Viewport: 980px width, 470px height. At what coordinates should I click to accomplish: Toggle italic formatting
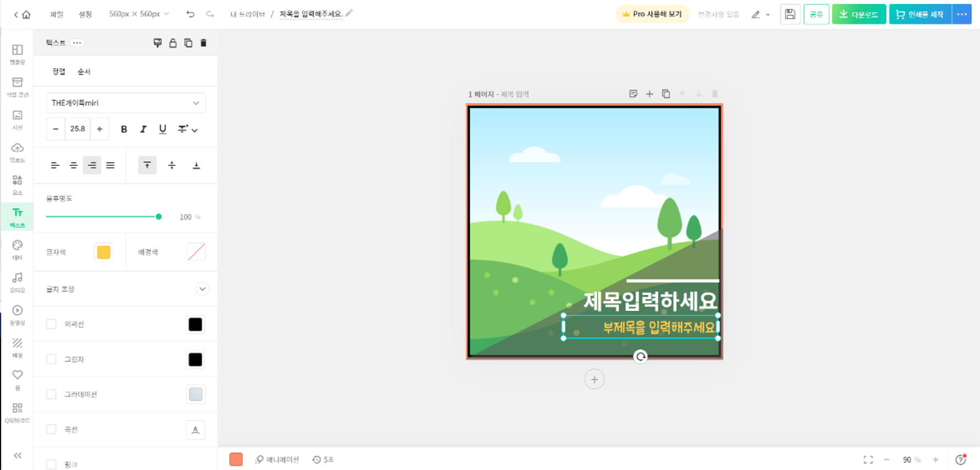[143, 129]
